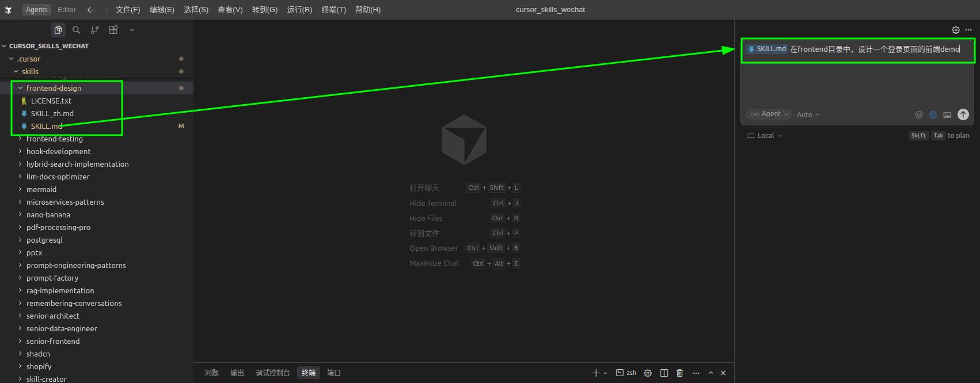Kill terminal using the trash icon
The width and height of the screenshot is (980, 383).
679,373
